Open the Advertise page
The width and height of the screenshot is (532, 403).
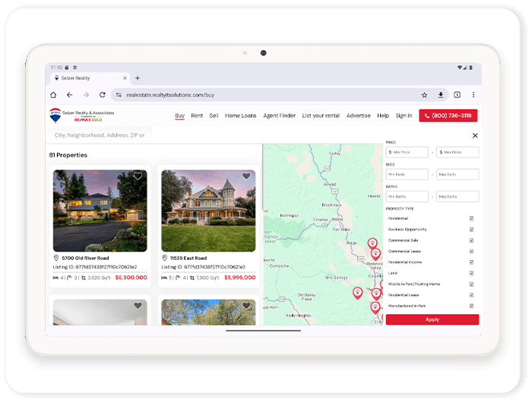(x=358, y=116)
